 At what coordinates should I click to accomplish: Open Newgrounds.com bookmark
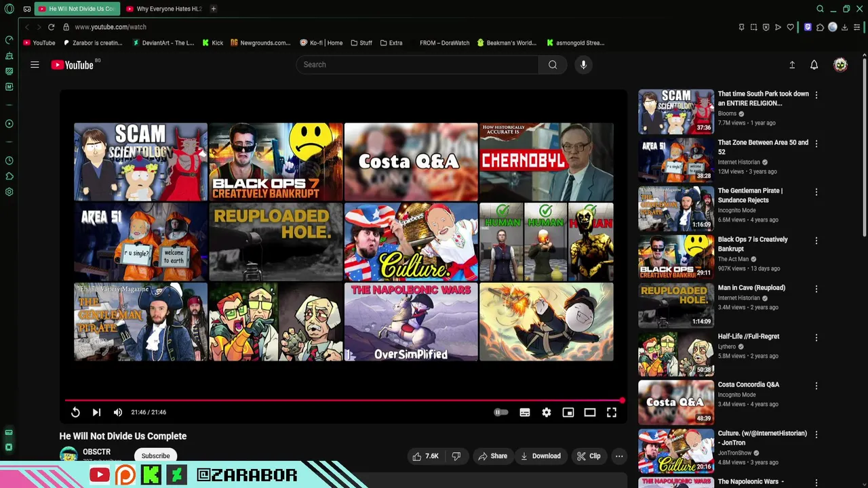point(260,43)
